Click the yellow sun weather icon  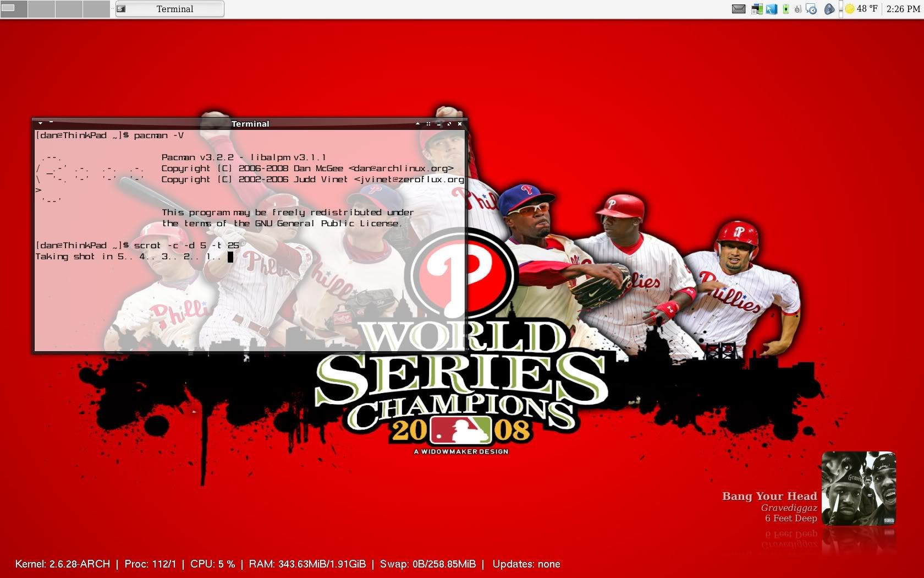(850, 9)
